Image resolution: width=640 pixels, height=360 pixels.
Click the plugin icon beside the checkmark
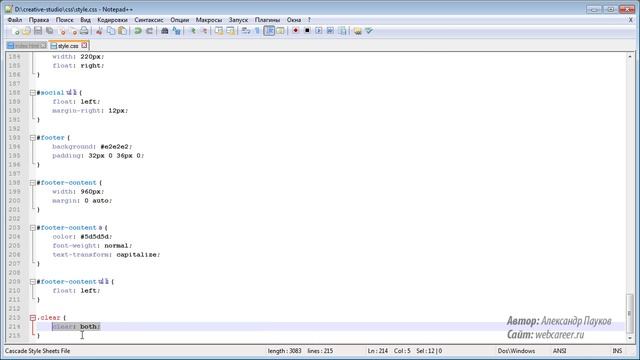pyautogui.click(x=358, y=31)
